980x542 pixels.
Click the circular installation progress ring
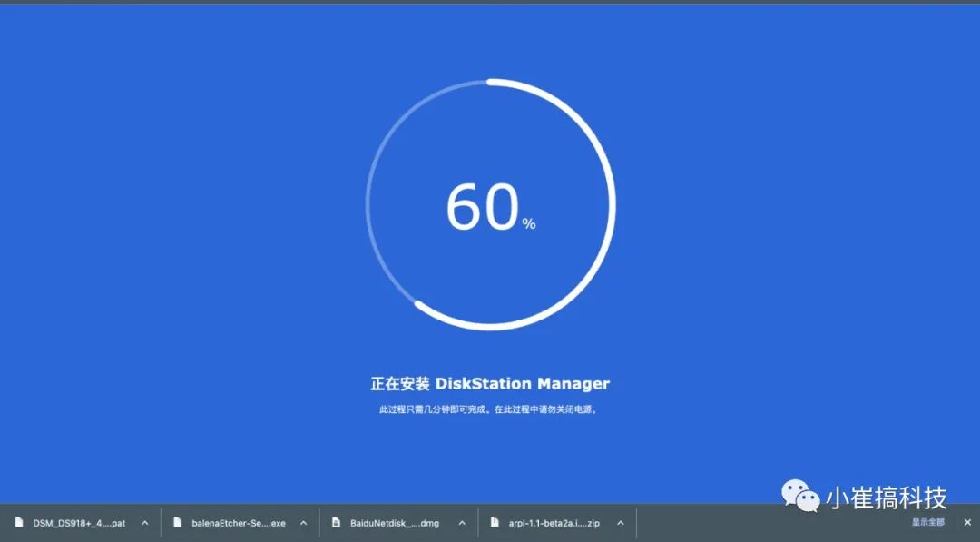[491, 204]
